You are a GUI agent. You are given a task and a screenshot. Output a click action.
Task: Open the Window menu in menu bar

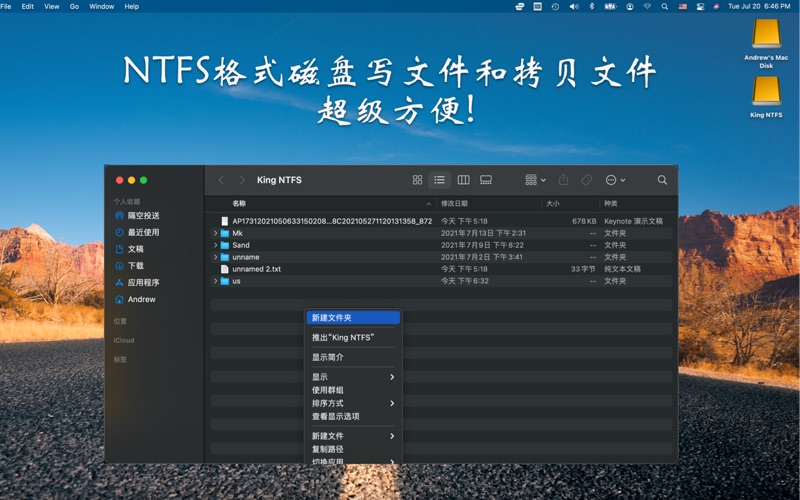[101, 6]
